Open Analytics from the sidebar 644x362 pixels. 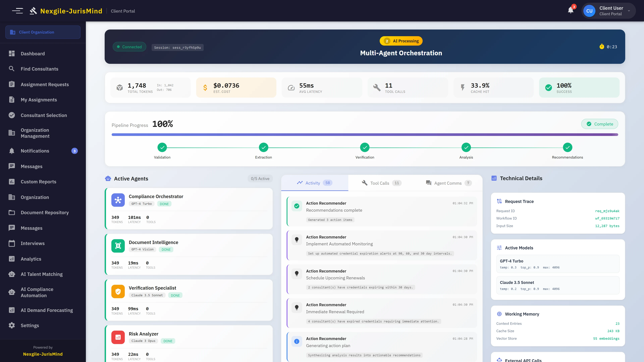click(31, 259)
